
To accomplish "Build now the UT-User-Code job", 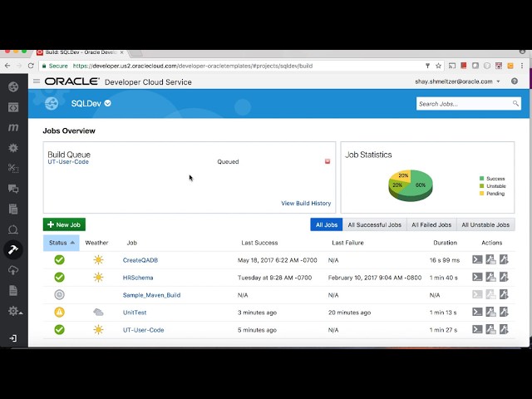I will pyautogui.click(x=504, y=329).
